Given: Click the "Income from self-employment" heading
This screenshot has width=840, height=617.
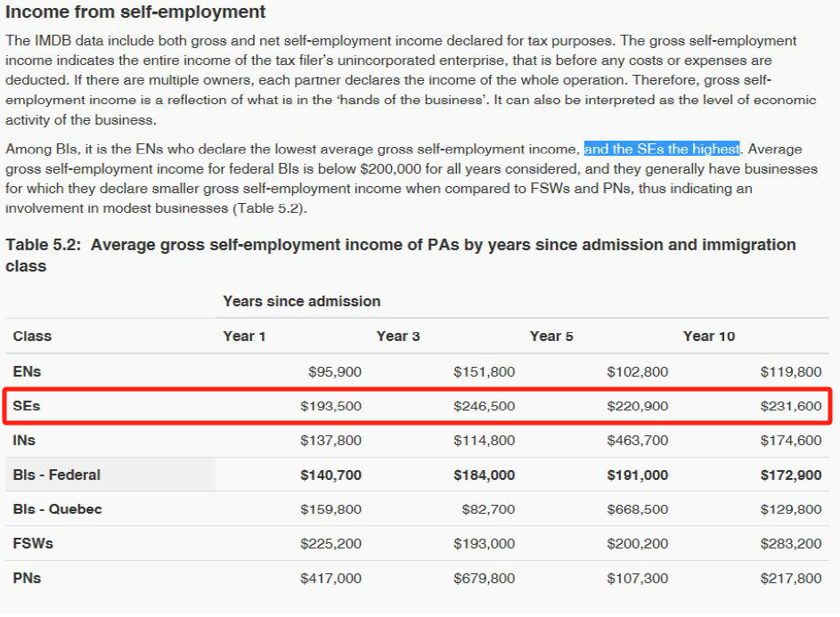Looking at the screenshot, I should click(135, 12).
